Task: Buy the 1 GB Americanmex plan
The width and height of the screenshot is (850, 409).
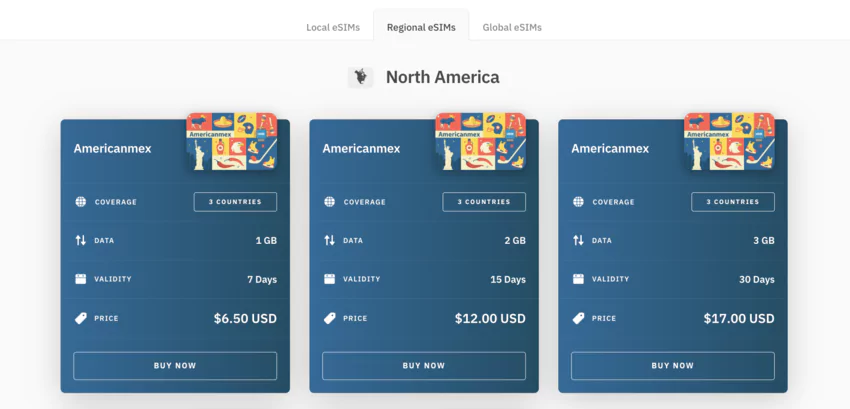Action: [x=175, y=366]
